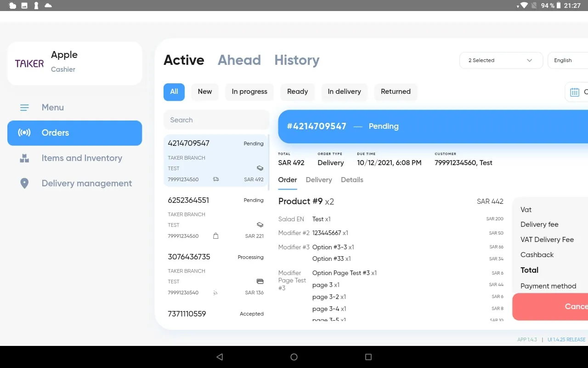Tap the Android recent apps button
This screenshot has width=588, height=368.
(368, 357)
